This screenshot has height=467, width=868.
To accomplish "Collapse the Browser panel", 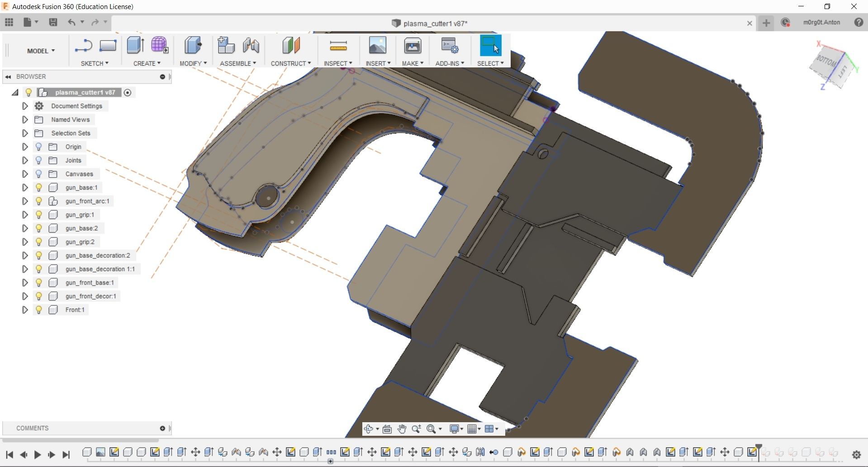I will tap(8, 76).
